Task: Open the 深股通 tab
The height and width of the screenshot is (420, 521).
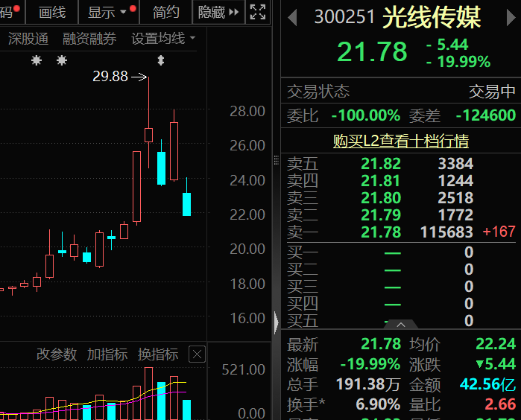Action: pos(28,39)
